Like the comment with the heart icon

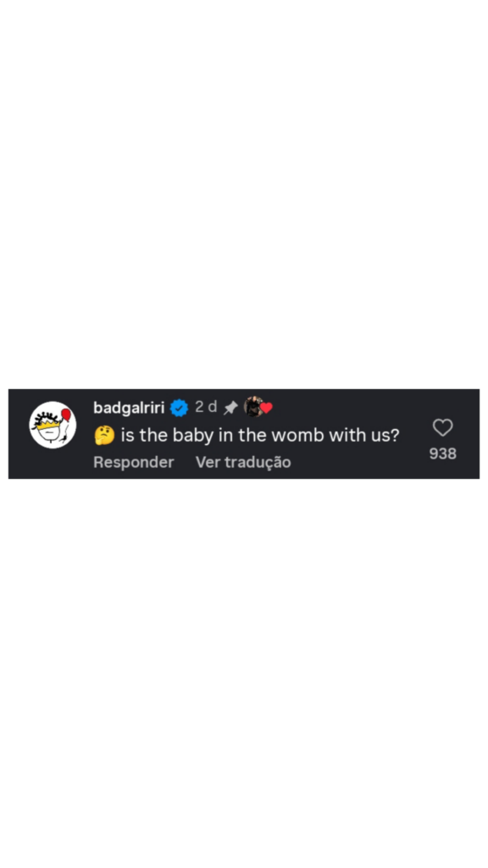(x=442, y=427)
